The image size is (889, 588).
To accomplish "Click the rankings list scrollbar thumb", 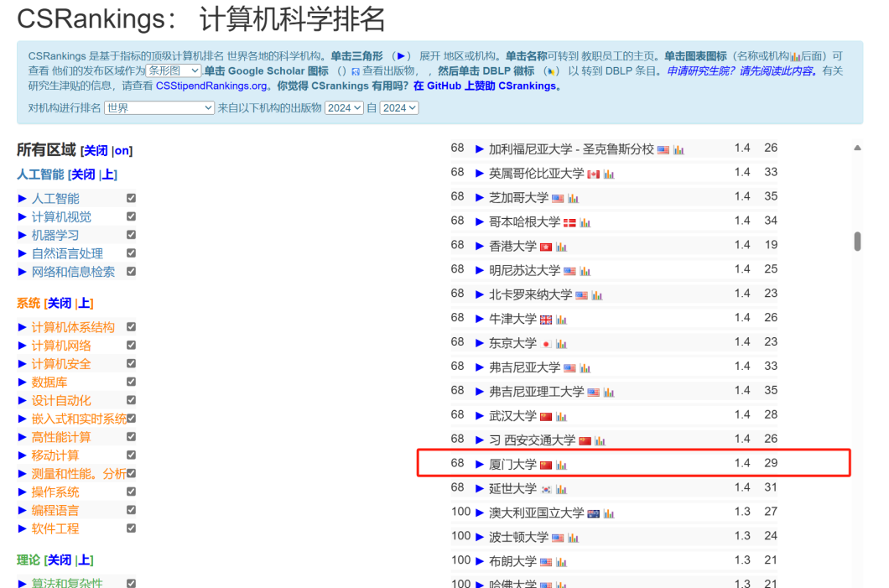I will (x=857, y=241).
